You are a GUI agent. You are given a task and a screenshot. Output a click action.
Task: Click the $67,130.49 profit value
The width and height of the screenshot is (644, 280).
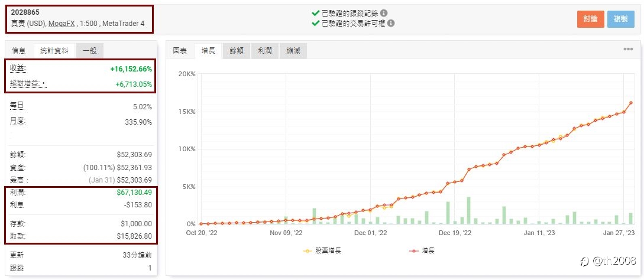click(135, 192)
